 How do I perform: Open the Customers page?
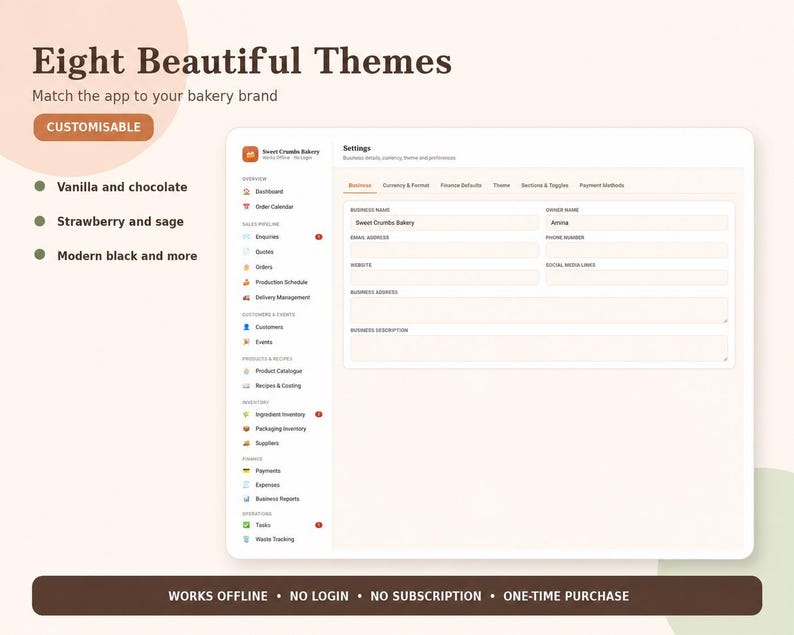(x=269, y=327)
